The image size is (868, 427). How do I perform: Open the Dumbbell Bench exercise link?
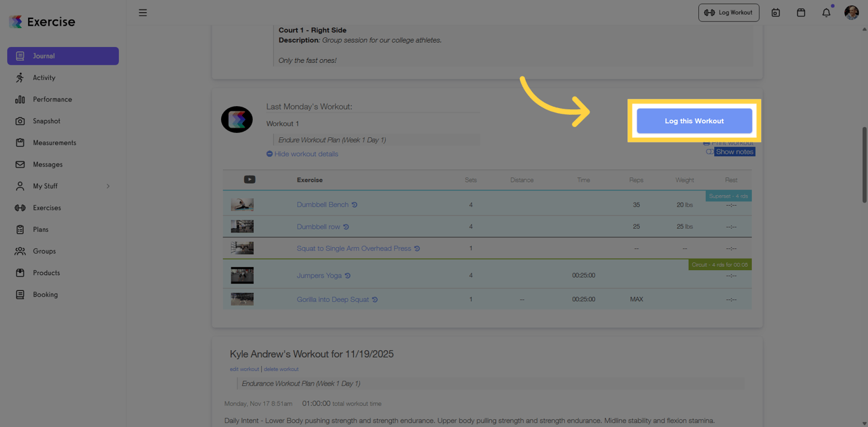point(323,205)
